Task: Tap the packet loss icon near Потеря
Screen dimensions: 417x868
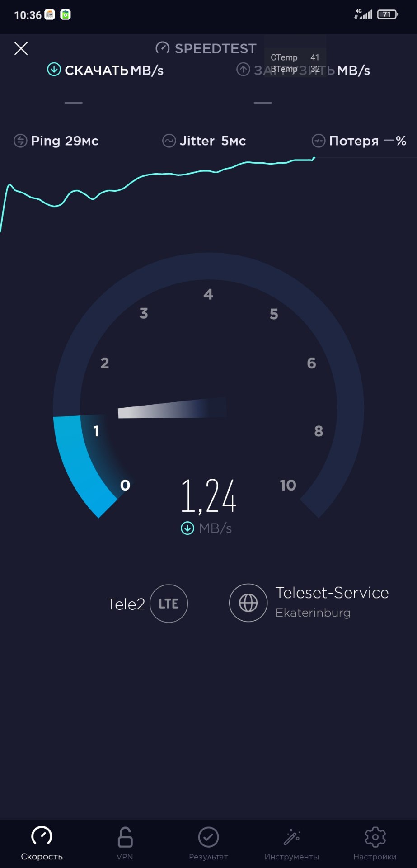Action: point(319,141)
